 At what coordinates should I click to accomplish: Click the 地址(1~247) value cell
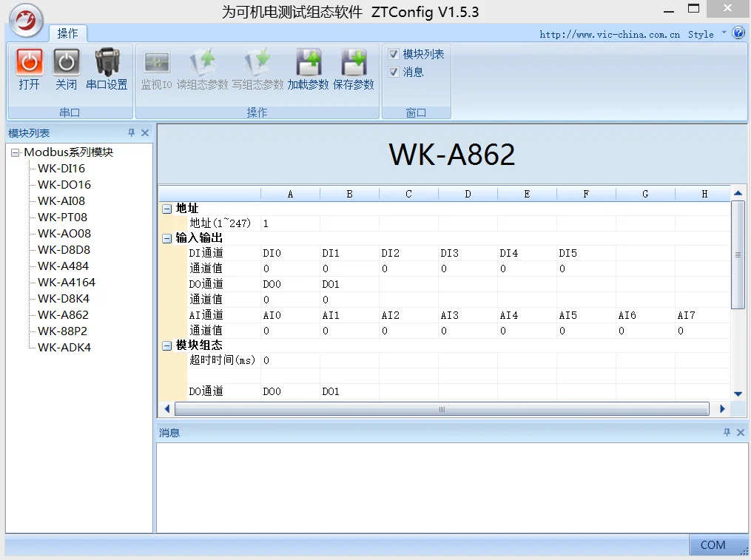pyautogui.click(x=290, y=223)
